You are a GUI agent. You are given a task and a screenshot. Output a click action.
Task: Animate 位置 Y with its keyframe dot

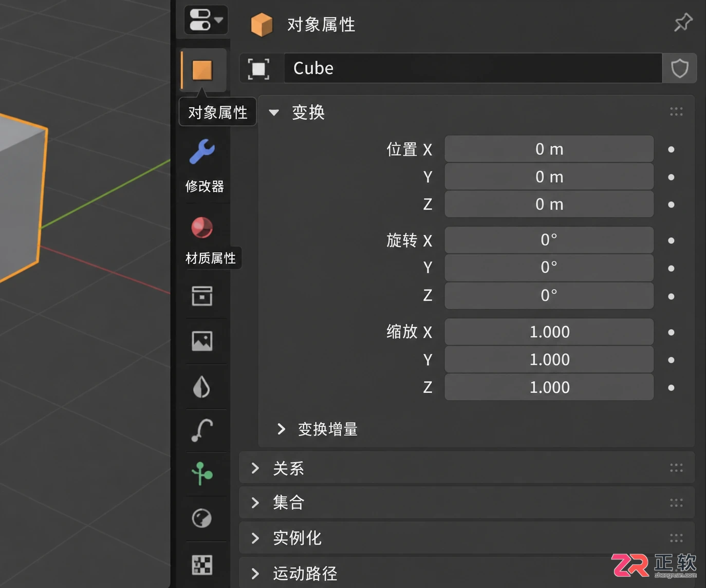point(671,177)
